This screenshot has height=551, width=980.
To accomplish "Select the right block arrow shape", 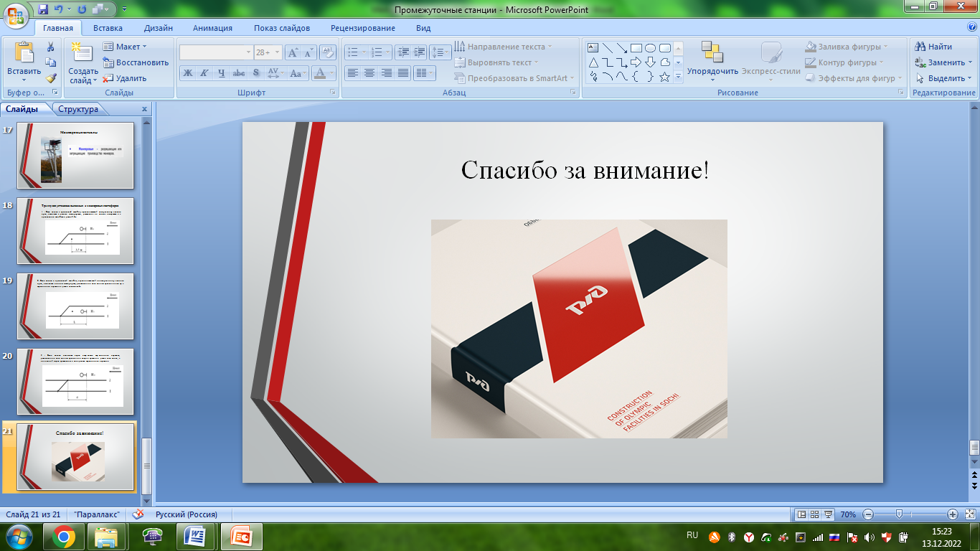I will 636,62.
